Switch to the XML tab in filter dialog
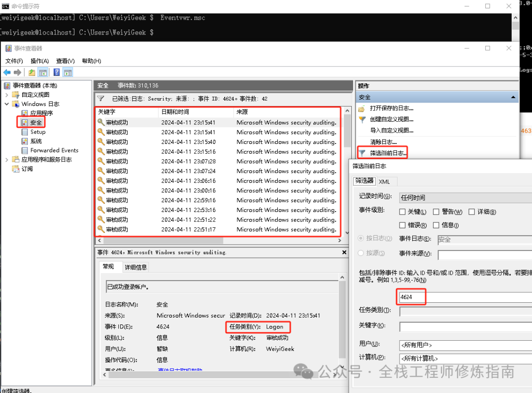 pyautogui.click(x=384, y=182)
